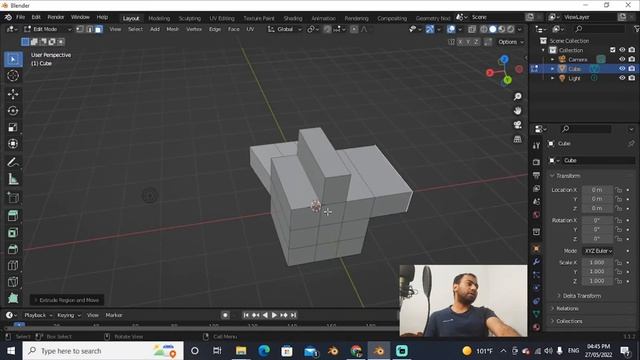
Task: Select the Knife tool
Action: click(x=13, y=282)
